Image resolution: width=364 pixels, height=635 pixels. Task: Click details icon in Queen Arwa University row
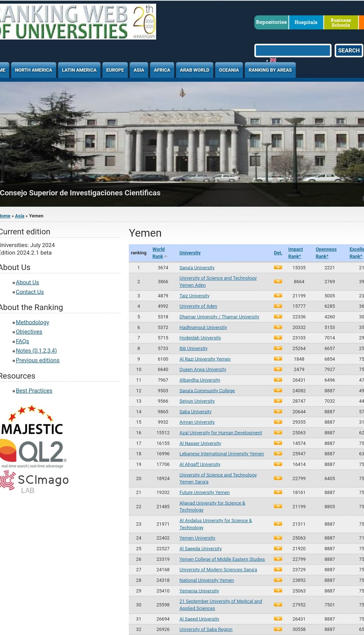[x=278, y=369]
